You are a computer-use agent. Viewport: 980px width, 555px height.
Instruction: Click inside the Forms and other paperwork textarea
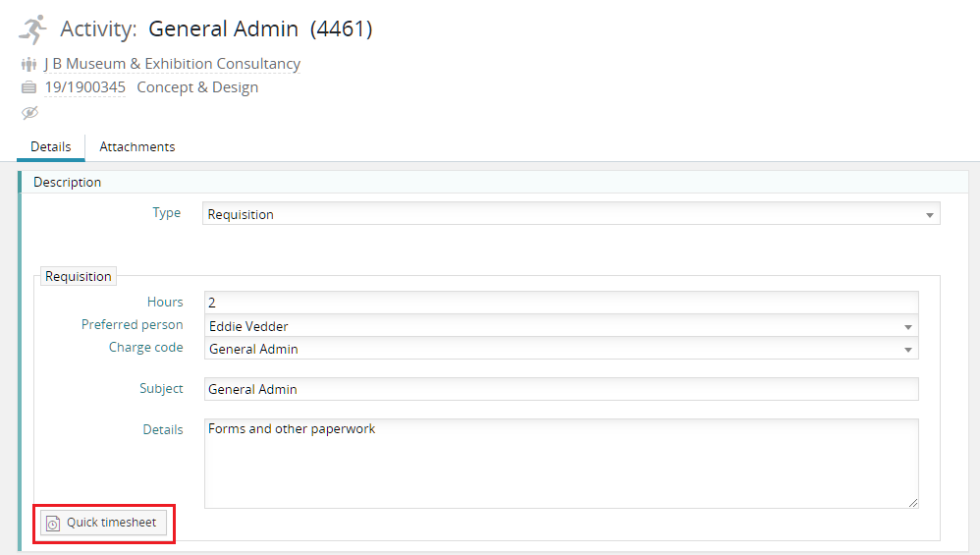(561, 463)
